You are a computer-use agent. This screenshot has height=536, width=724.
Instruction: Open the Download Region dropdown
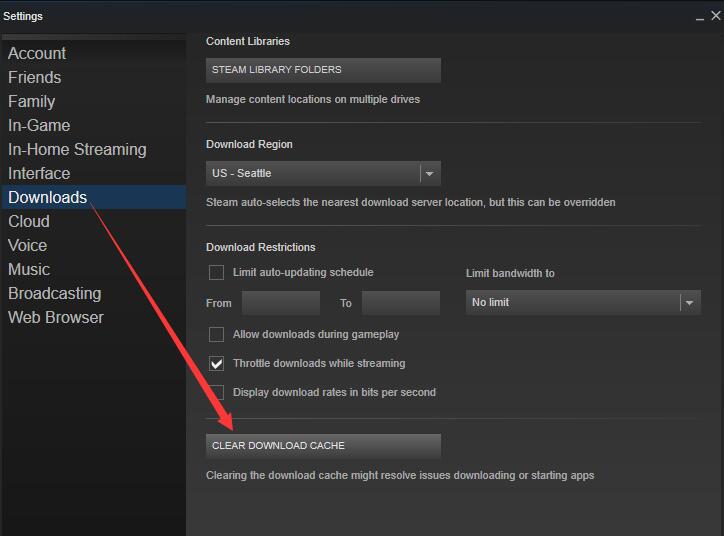tap(323, 174)
